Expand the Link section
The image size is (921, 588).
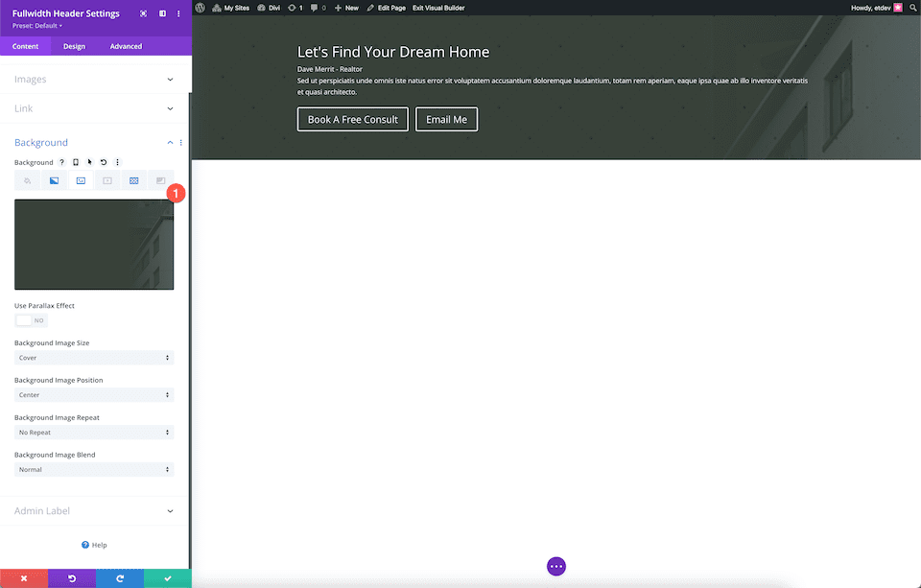click(94, 108)
